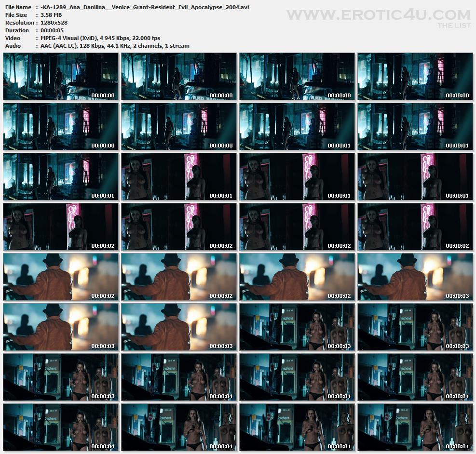The height and width of the screenshot is (454, 476).
Task: Open the very last thumbnail of the contact sheet
Action: point(415,427)
